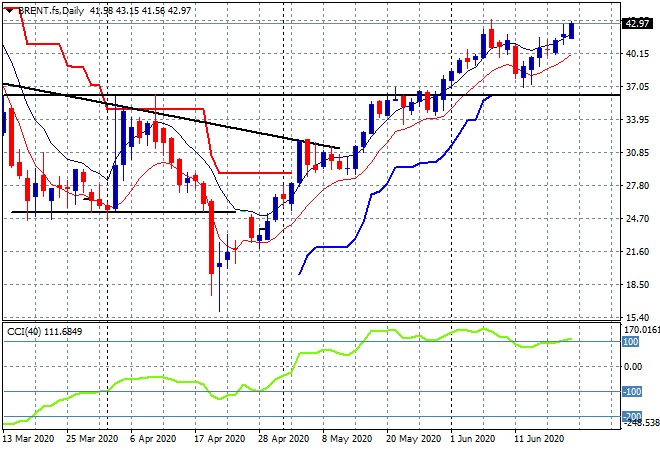Click the 40.15 price axis label
The width and height of the screenshot is (660, 450).
pyautogui.click(x=637, y=53)
